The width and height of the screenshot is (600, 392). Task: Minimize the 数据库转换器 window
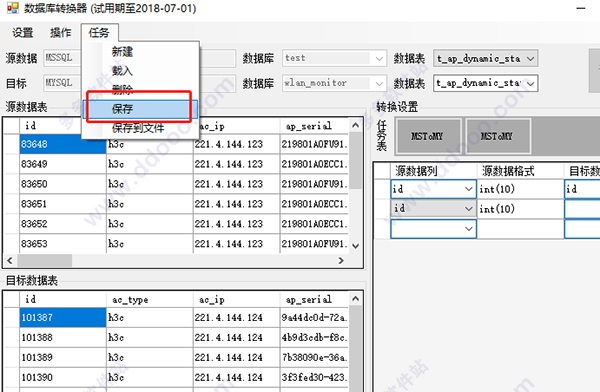tap(581, 8)
